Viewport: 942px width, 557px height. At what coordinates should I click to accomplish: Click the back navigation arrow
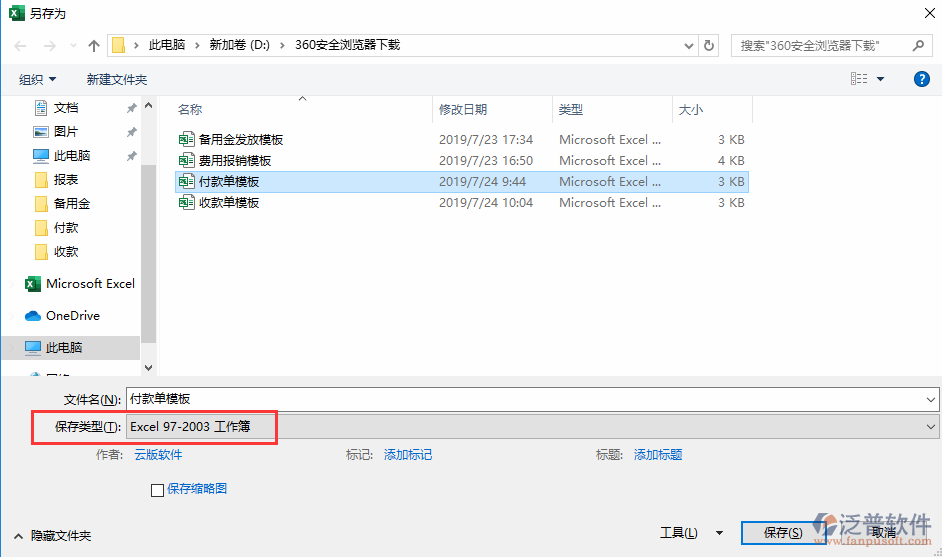click(x=21, y=46)
